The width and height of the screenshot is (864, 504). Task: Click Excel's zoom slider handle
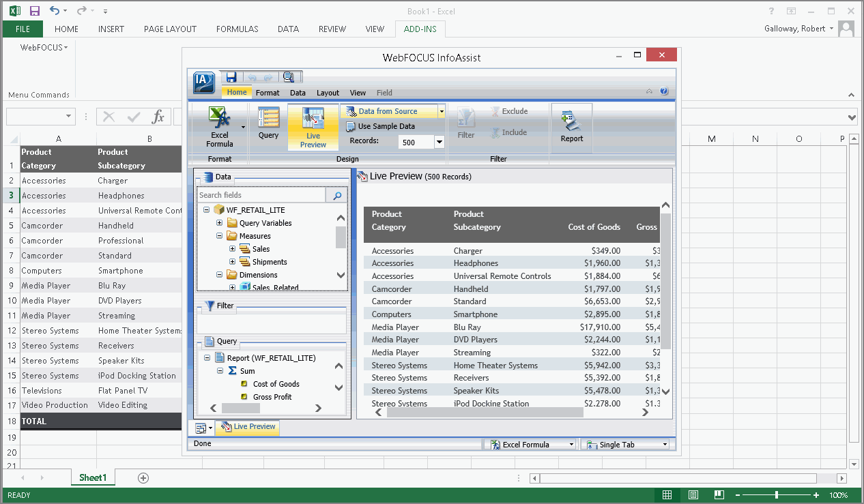(776, 495)
